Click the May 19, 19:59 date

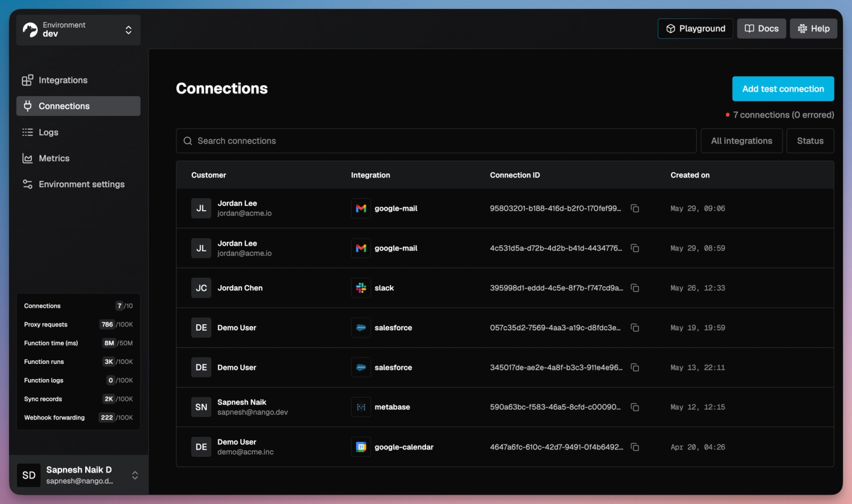pos(698,328)
